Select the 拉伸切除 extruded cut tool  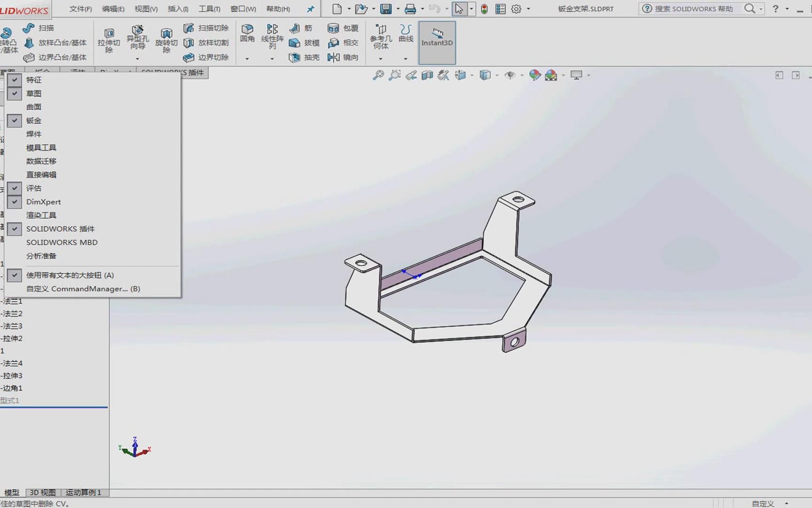click(x=109, y=39)
